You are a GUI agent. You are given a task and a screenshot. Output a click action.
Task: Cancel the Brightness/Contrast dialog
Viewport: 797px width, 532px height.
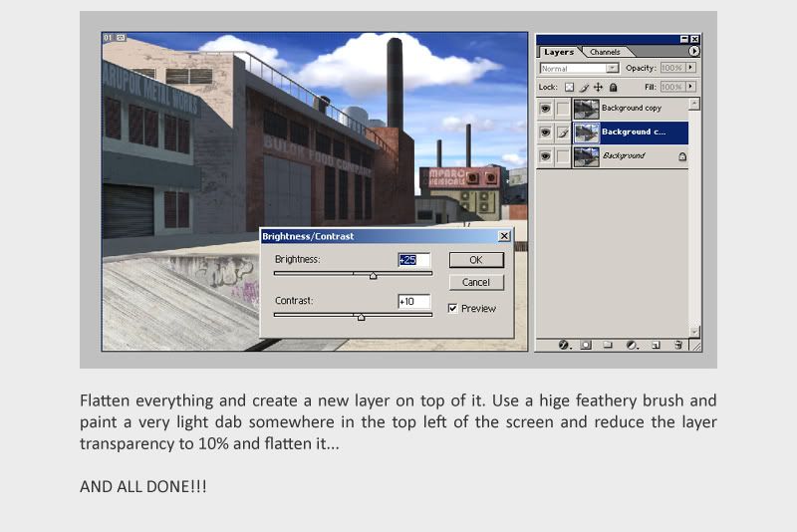coord(476,282)
